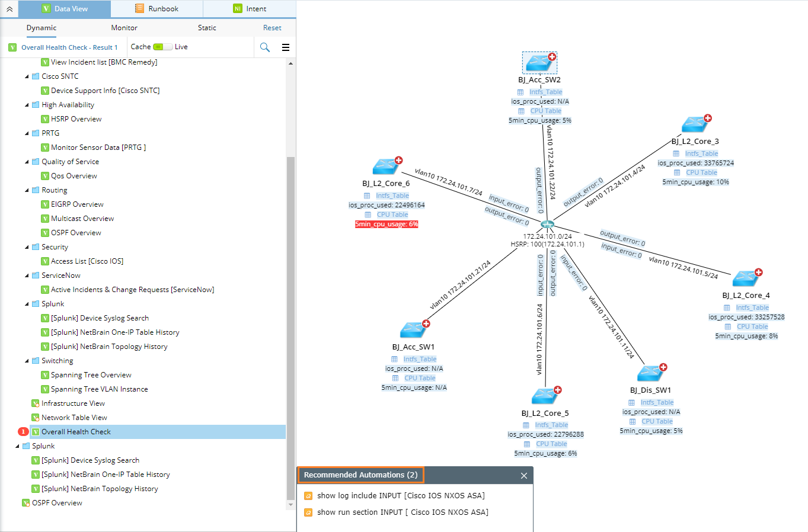Select Monitor Sensor Data [PRTG] item
Image resolution: width=808 pixels, height=532 pixels.
(x=98, y=148)
